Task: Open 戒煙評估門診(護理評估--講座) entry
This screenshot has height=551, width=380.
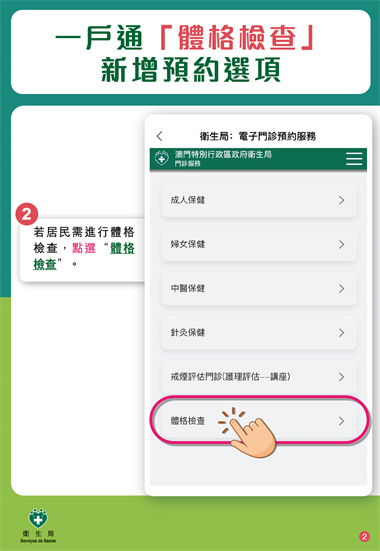Action: [x=259, y=377]
